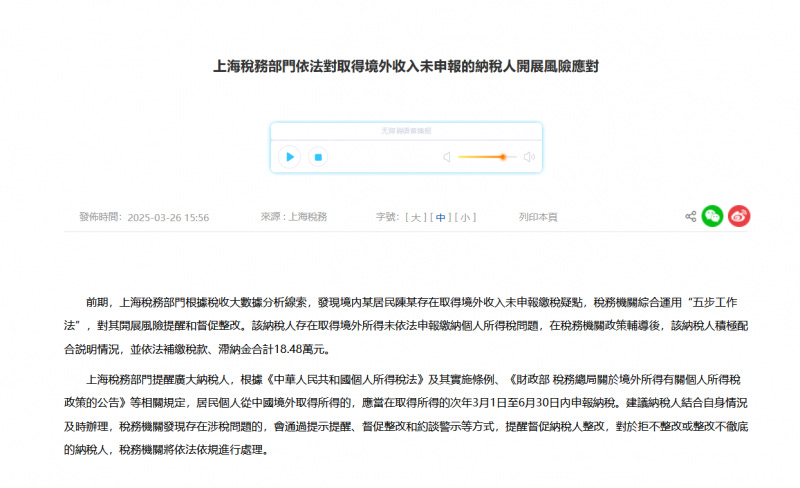Image resolution: width=800 pixels, height=488 pixels.
Task: Click 《中華人民共和國個人所得稅法》 in second paragraph
Action: [345, 380]
